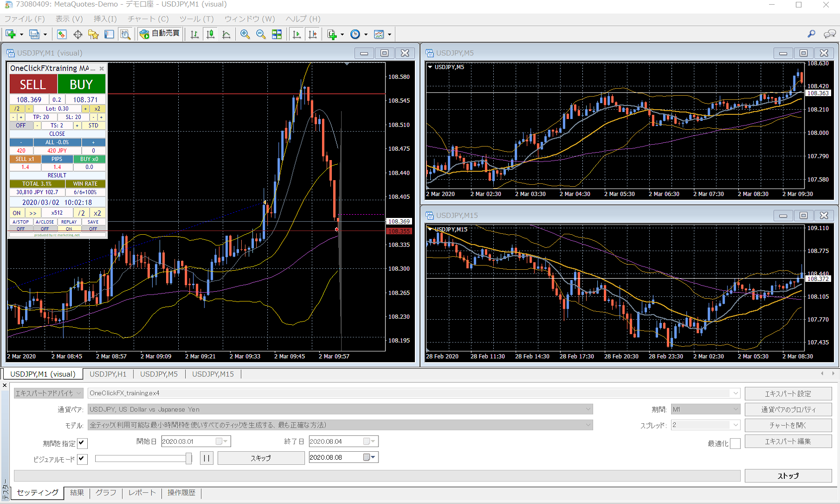Open the スプレッド dropdown
Screen dimensions: 840x504
[x=735, y=425]
